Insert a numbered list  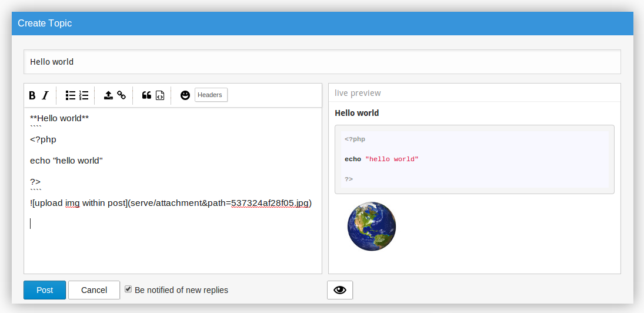point(84,95)
